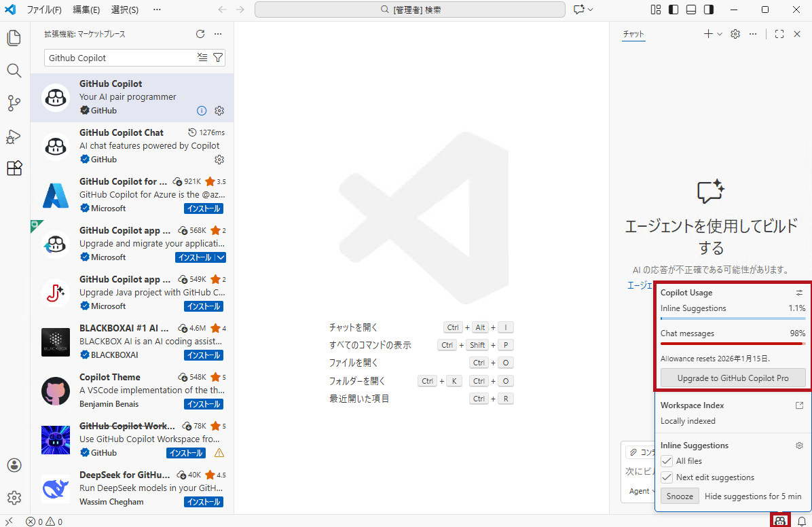Open the Agent mode dropdown

[642, 491]
